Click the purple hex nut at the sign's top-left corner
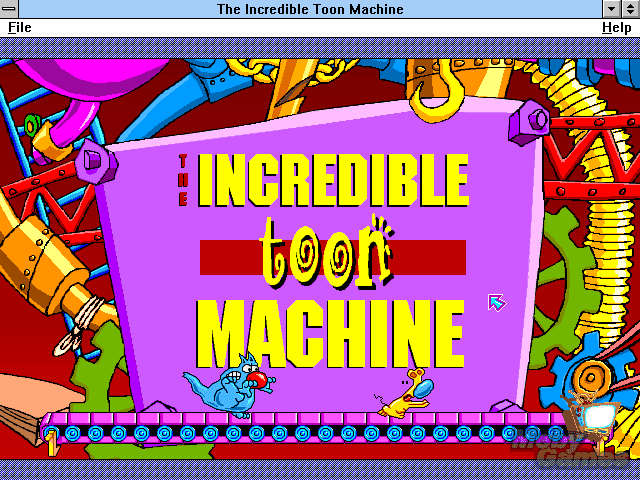Screen dimensions: 640x480 [91, 159]
